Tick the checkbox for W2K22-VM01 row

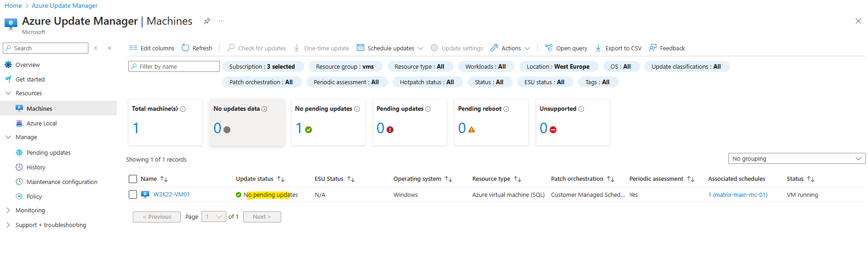tap(133, 195)
